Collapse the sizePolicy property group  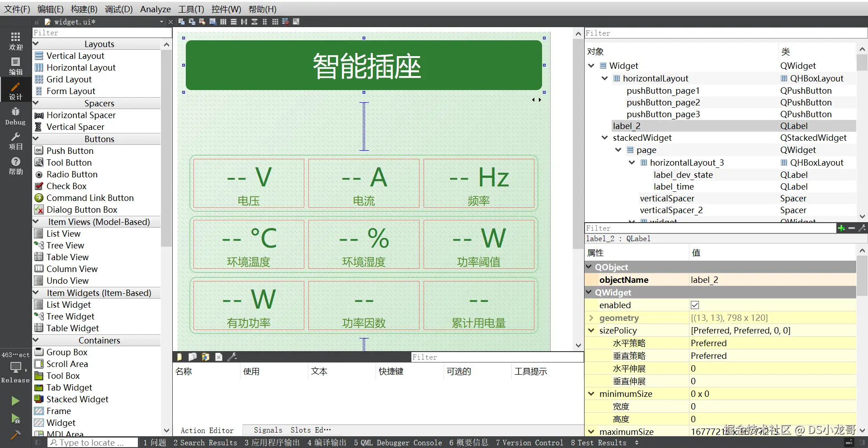[591, 330]
